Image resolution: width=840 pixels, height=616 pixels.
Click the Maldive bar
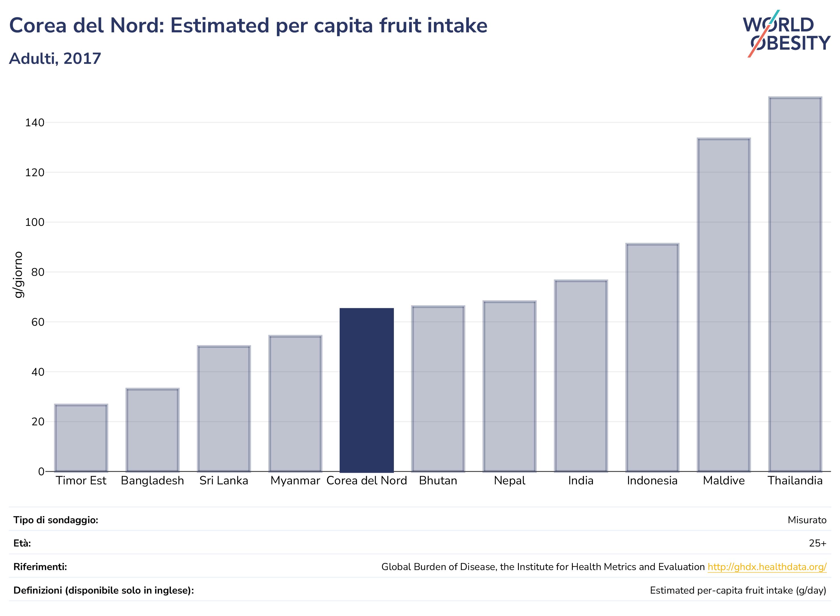pyautogui.click(x=724, y=305)
